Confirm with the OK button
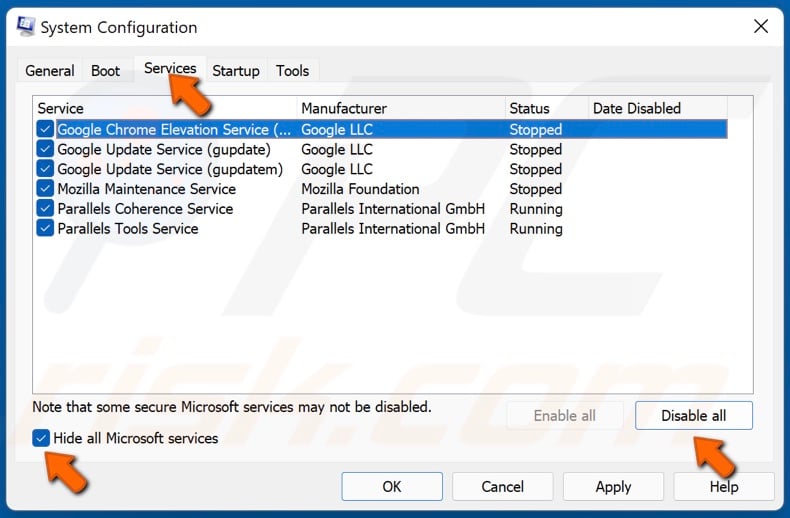 (x=392, y=486)
